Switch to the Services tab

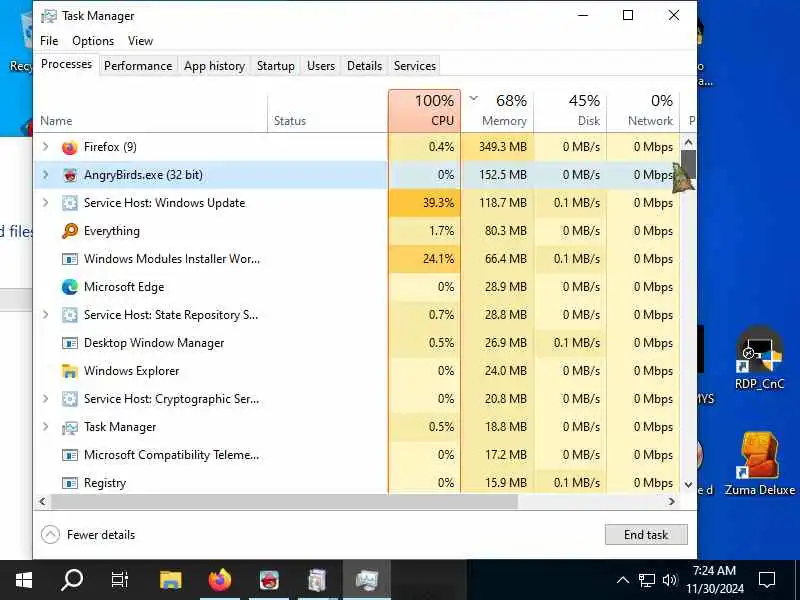(415, 66)
